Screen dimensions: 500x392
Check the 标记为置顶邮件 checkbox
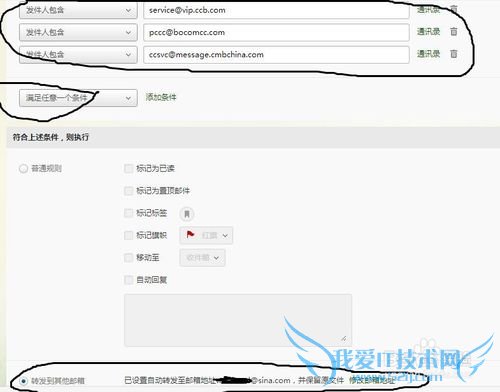[x=128, y=191]
